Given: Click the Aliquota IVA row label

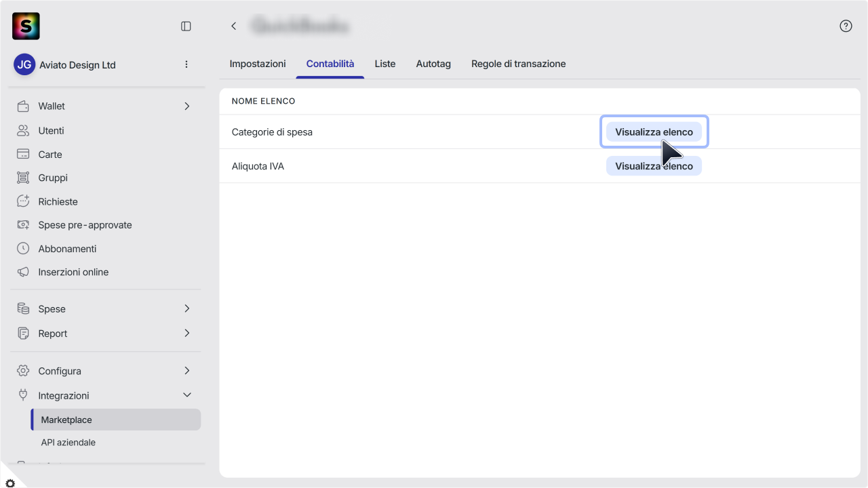Looking at the screenshot, I should click(x=258, y=166).
